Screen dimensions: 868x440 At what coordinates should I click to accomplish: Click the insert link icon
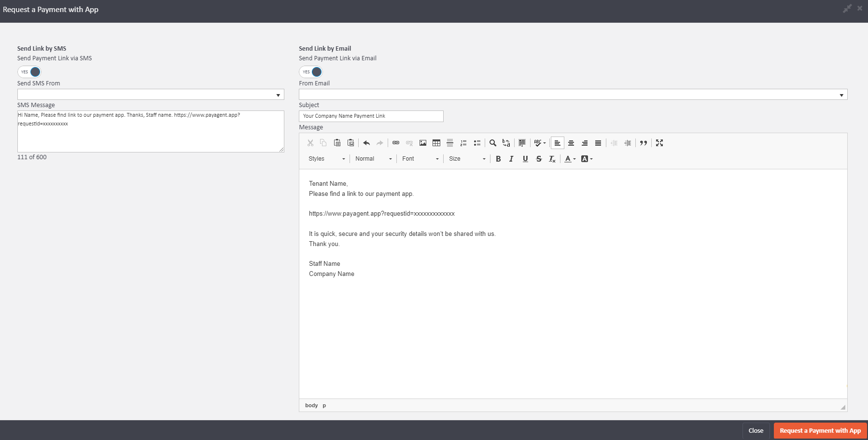[396, 143]
